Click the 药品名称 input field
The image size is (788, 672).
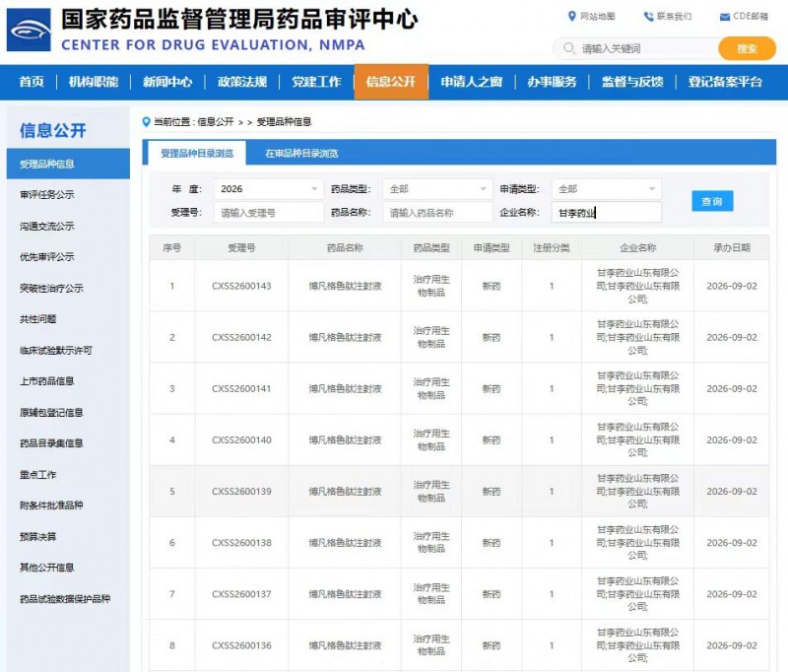click(437, 213)
